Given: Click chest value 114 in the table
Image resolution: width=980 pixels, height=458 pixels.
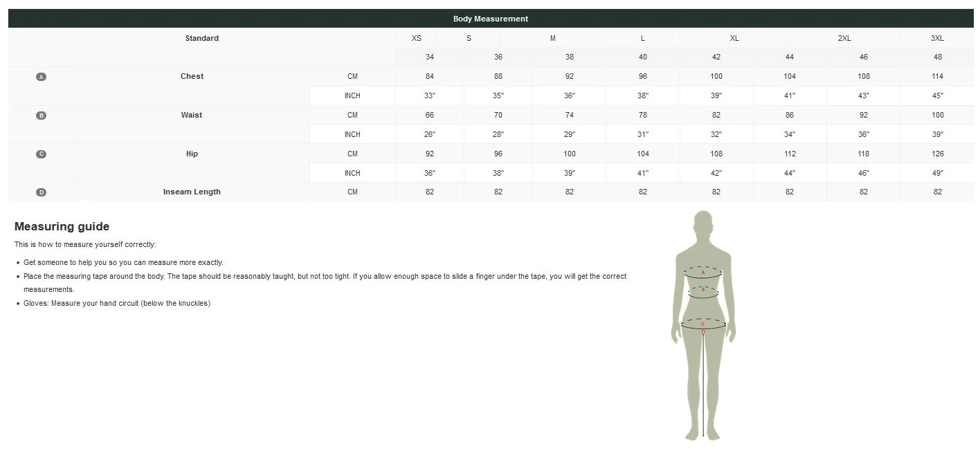Looking at the screenshot, I should point(937,77).
